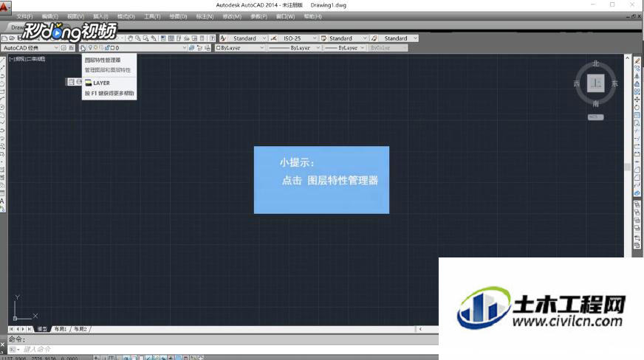Expand the table style Standard dropdown
The image size is (644, 360).
(364, 38)
